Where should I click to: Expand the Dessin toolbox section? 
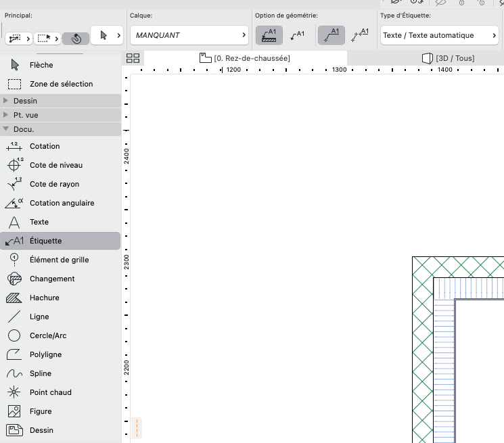click(60, 101)
